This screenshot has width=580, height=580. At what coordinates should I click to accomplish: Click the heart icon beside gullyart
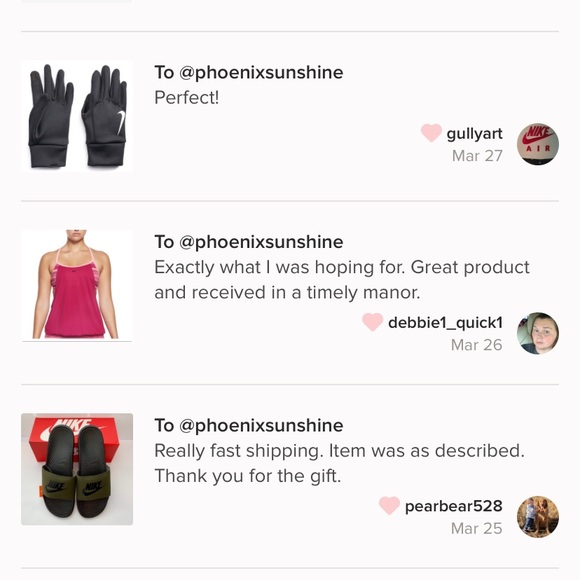[x=431, y=133]
